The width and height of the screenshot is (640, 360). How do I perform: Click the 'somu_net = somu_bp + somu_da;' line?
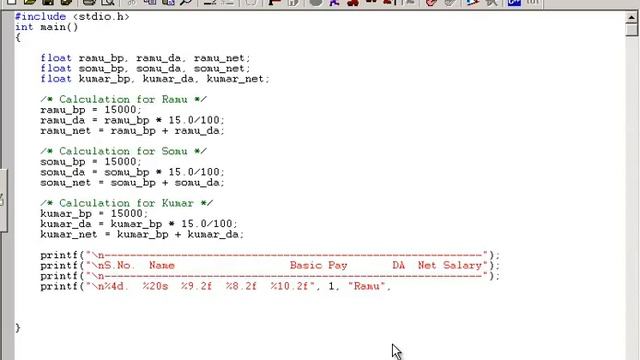(132, 182)
